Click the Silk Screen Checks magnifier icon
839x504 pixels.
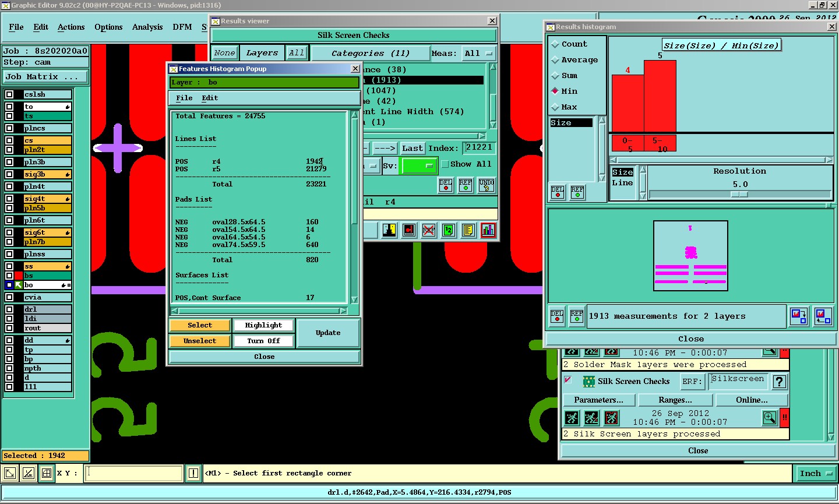pos(770,418)
